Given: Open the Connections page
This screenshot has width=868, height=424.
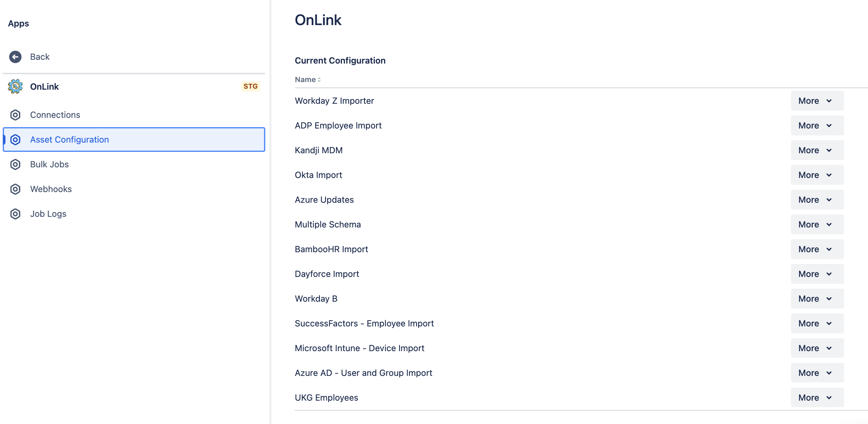Looking at the screenshot, I should pos(134,115).
